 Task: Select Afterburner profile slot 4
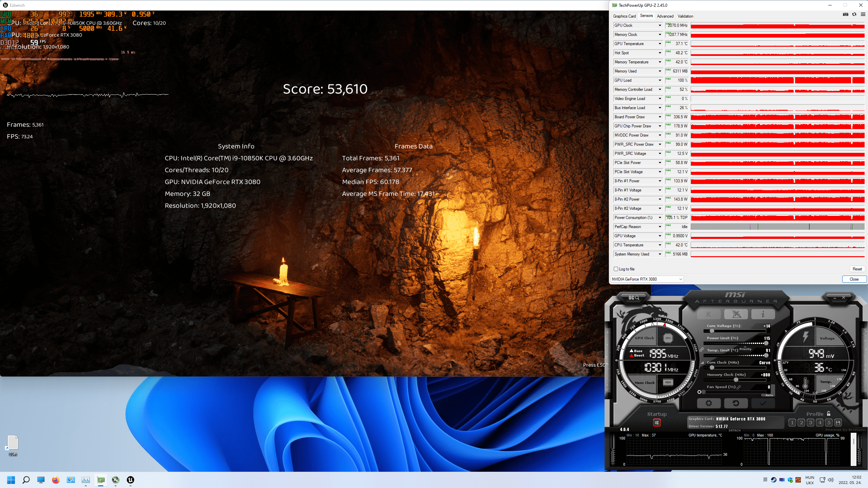(820, 423)
